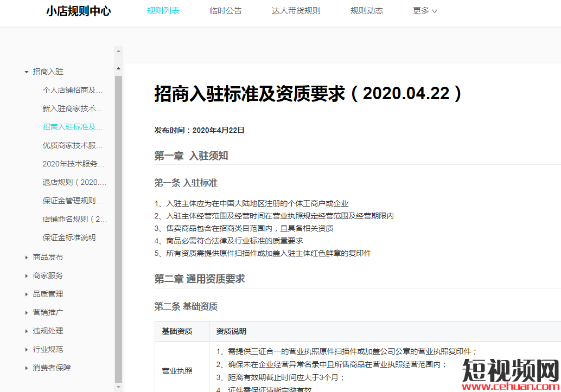Click the 发布时间：2020年4月22日 text
561x392 pixels.
click(x=199, y=130)
